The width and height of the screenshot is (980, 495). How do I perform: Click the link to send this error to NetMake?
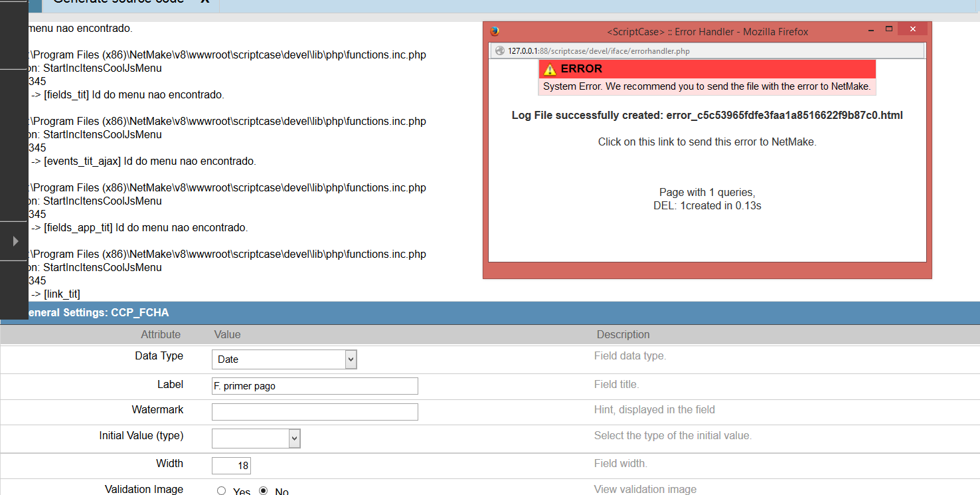(x=707, y=142)
